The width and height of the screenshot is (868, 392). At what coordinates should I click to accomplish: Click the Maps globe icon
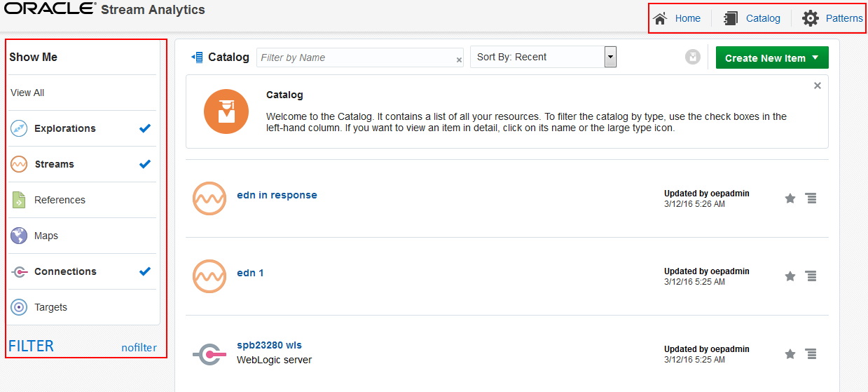click(x=19, y=236)
